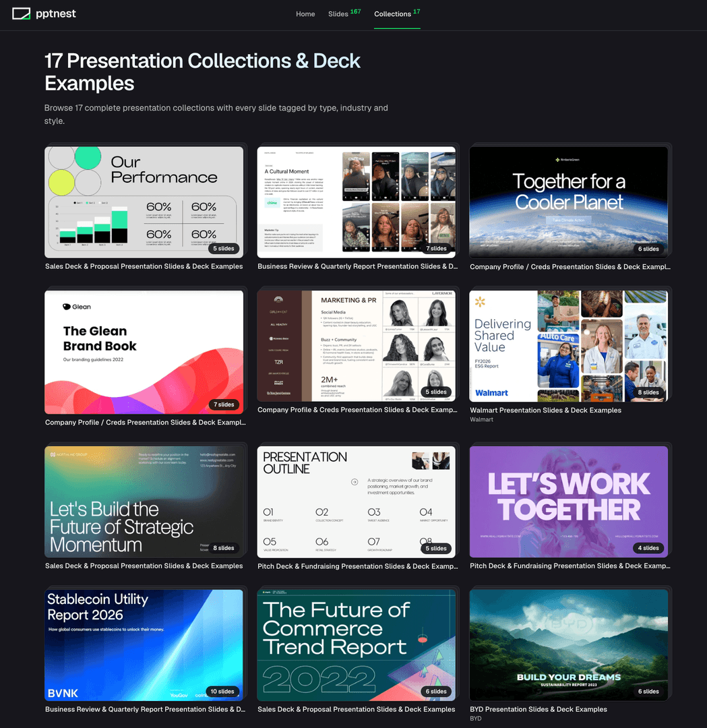The image size is (707, 728).
Task: Click the '4 slides' badge on 'Let's Work Together'
Action: pos(648,548)
